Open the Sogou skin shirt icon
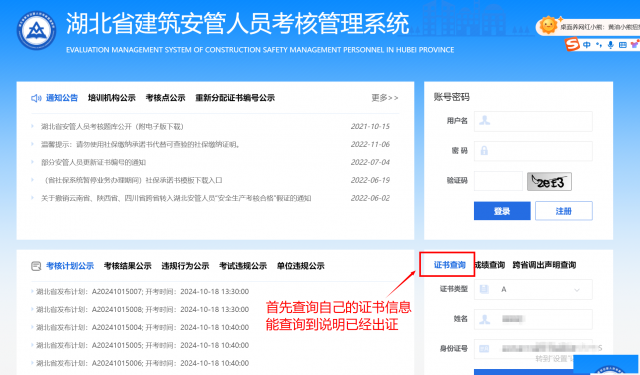Viewport: 640px width, 375px height. pyautogui.click(x=635, y=44)
